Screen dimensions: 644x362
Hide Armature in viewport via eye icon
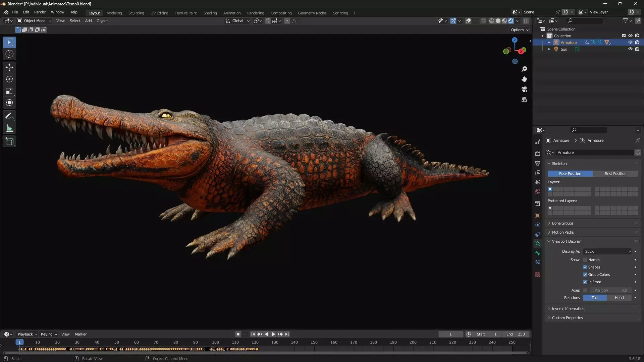tap(630, 42)
